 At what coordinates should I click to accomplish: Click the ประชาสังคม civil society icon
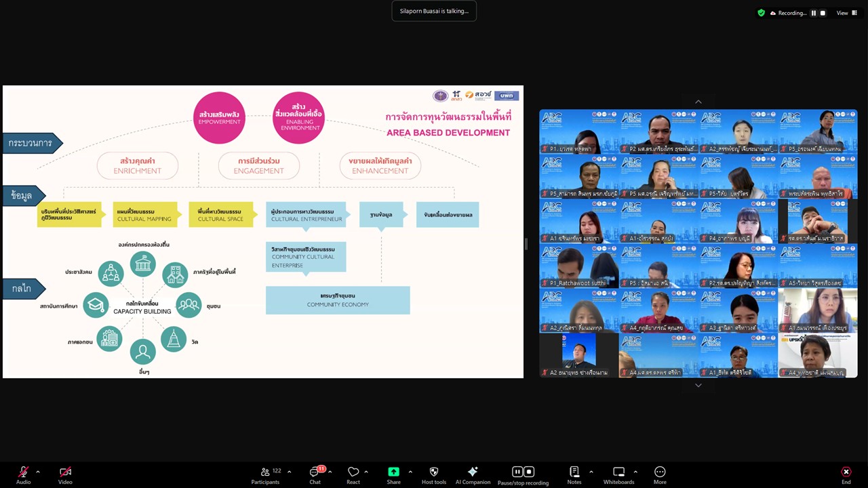click(x=111, y=274)
